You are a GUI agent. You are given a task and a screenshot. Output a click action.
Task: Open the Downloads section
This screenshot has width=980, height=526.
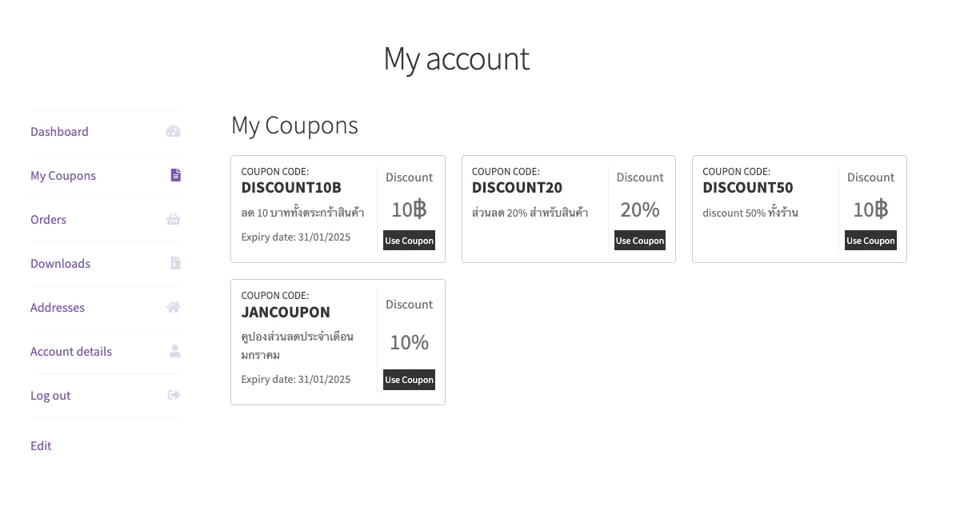coord(60,264)
